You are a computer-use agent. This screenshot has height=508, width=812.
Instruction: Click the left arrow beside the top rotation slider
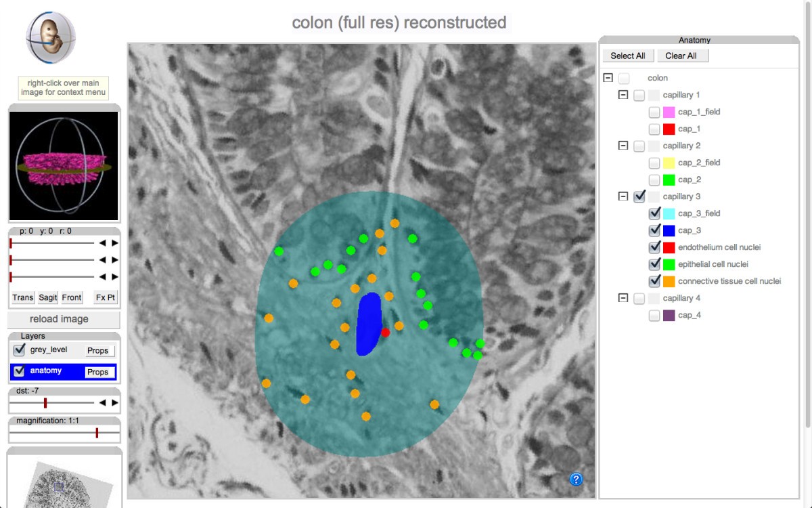click(103, 242)
